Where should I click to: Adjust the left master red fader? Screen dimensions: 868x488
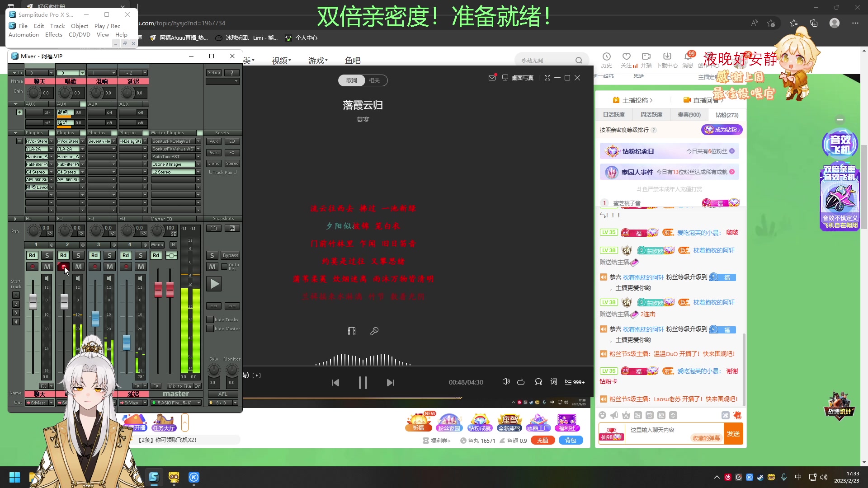158,289
